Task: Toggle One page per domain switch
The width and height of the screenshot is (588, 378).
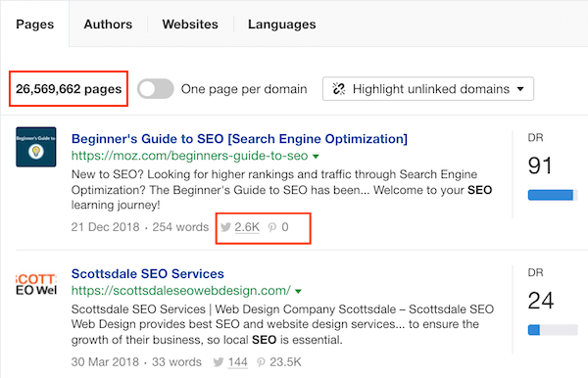Action: 155,89
